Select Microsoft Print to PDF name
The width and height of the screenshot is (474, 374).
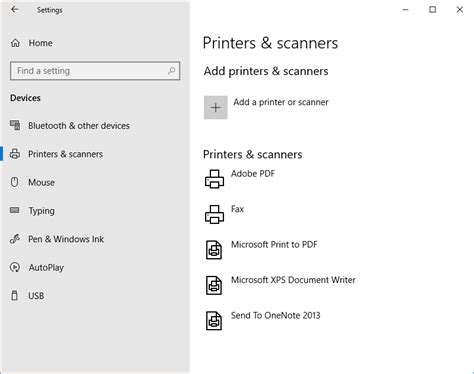tap(274, 244)
